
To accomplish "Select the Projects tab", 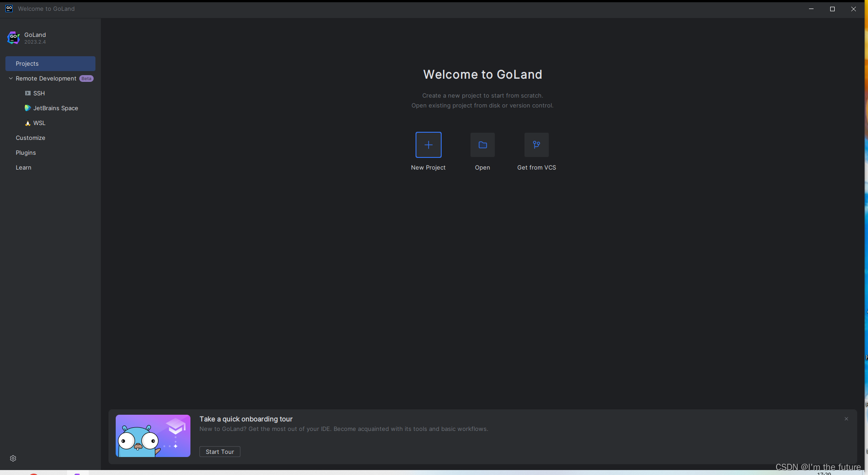I will coord(50,63).
